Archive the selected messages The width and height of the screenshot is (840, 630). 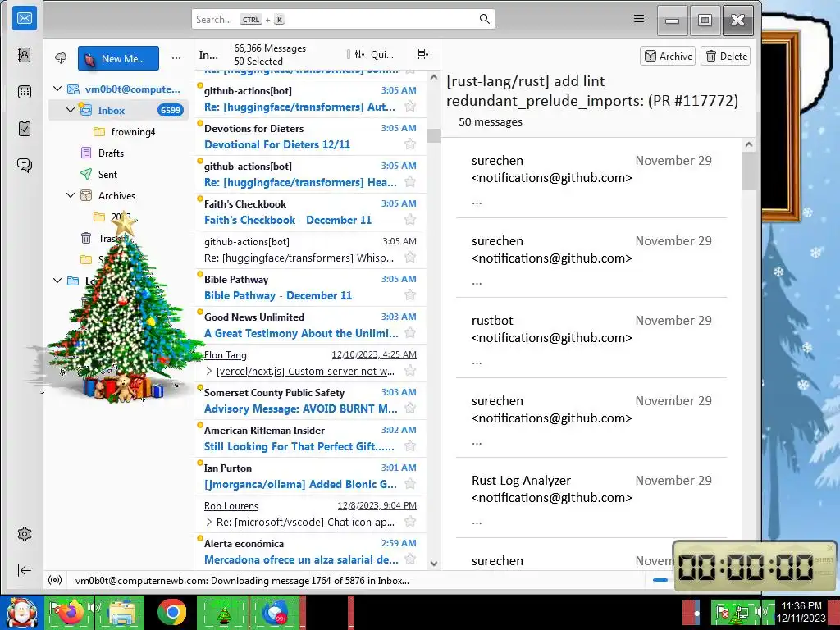pos(668,57)
